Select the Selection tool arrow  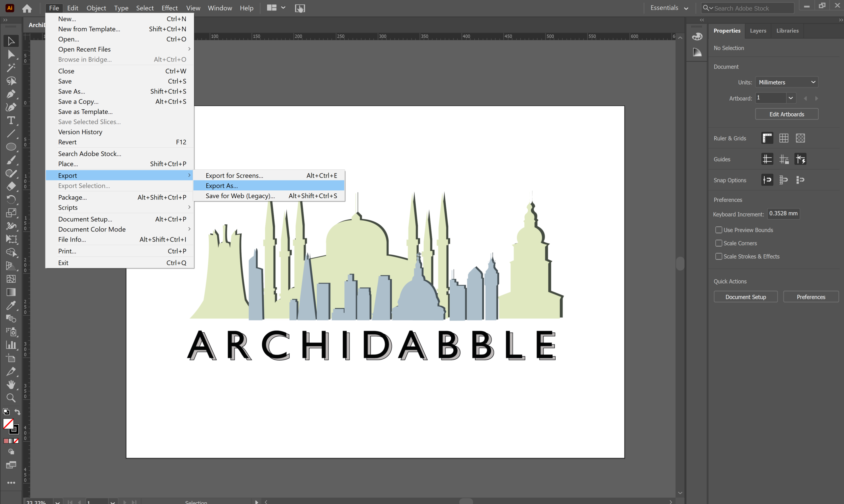[11, 41]
